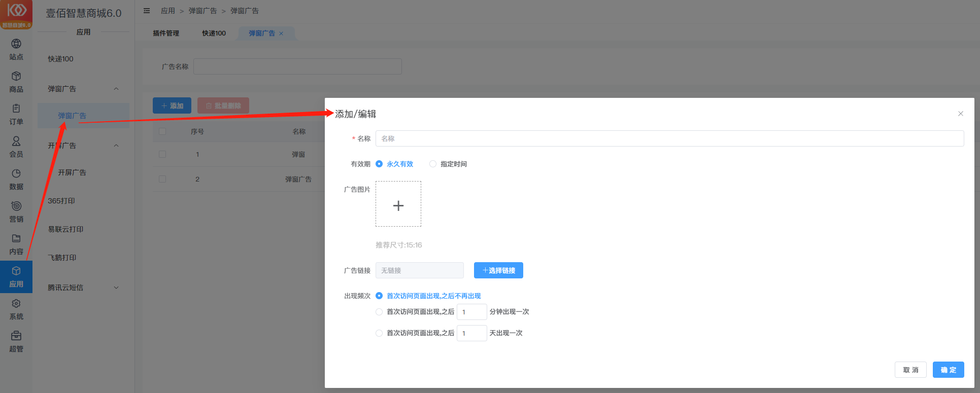Open the 订单 section in sidebar

click(x=16, y=115)
